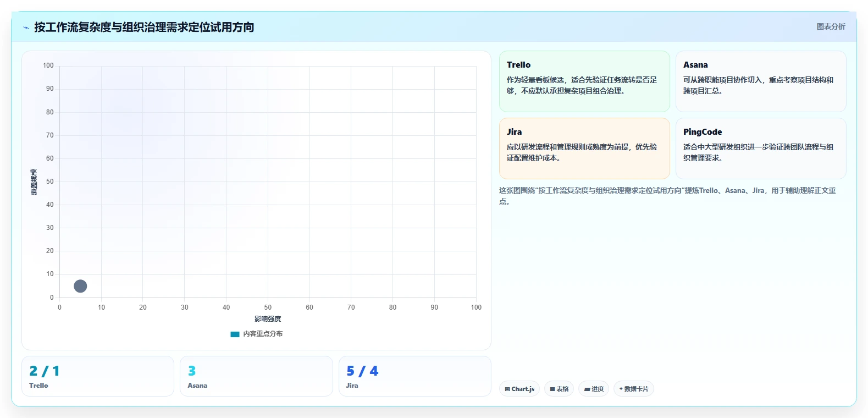Select the bubble data point on chart
This screenshot has height=418, width=868.
tap(80, 286)
